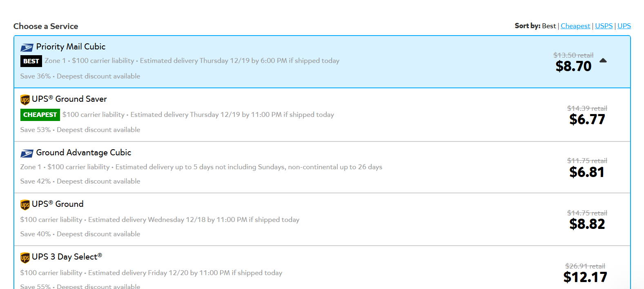
Task: Choose the UPS Ground service title
Action: click(x=58, y=204)
